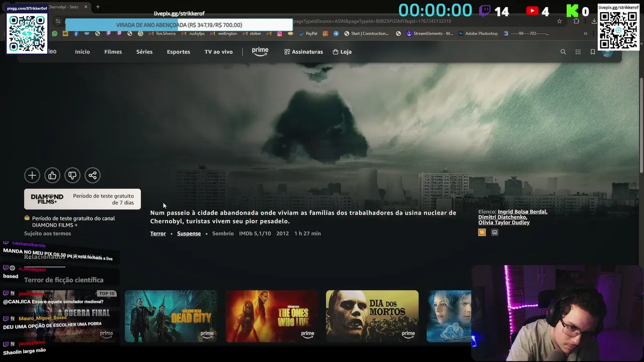
Task: Click the subtitles availability badge
Action: 495,232
